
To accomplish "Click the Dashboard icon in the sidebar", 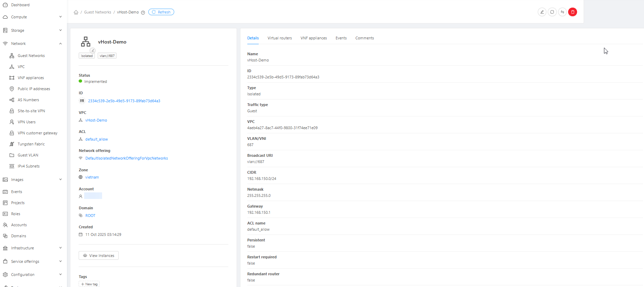I will pos(5,5).
